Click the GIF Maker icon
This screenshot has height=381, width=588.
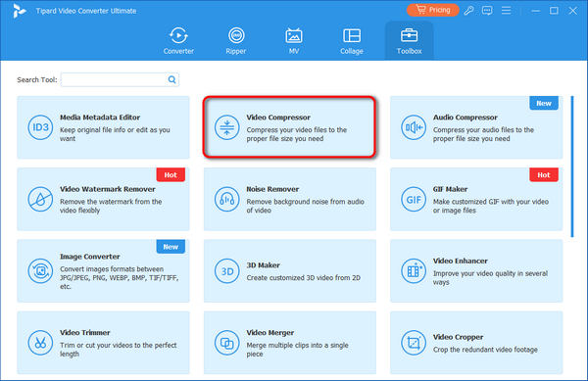coord(414,199)
